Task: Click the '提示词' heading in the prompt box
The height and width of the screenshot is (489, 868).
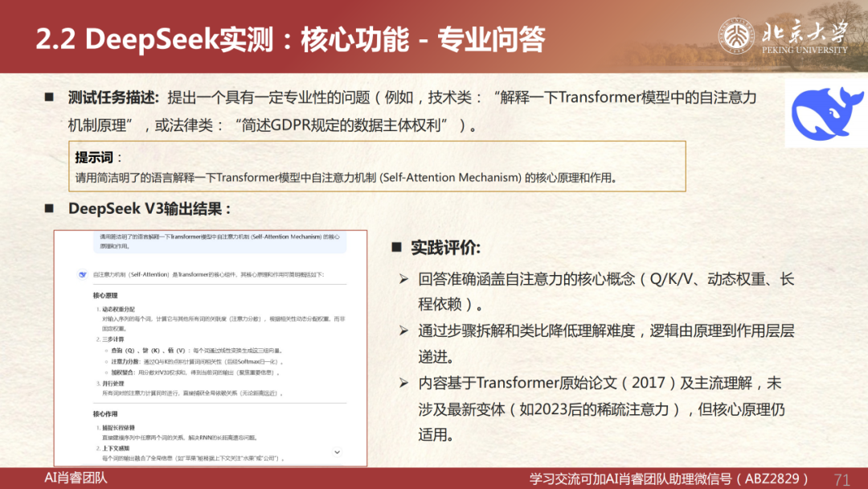Action: (x=94, y=158)
